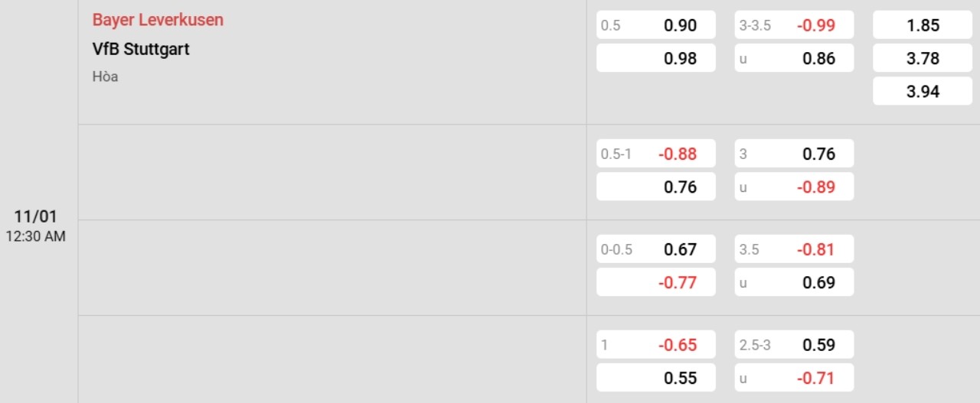Pick under odds 0.69
Screen dimensions: 980x403
point(794,282)
